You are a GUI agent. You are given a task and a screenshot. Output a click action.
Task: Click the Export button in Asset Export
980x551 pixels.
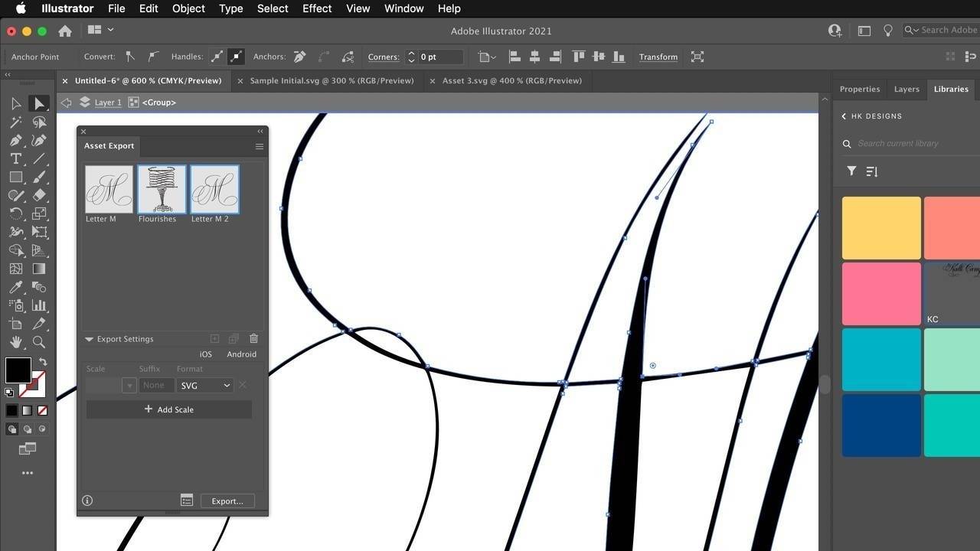[x=227, y=500]
